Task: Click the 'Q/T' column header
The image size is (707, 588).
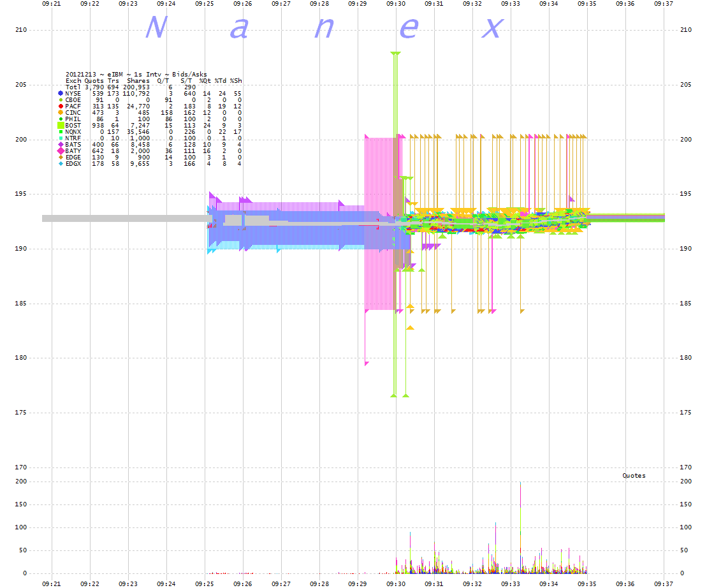Action: tap(163, 81)
